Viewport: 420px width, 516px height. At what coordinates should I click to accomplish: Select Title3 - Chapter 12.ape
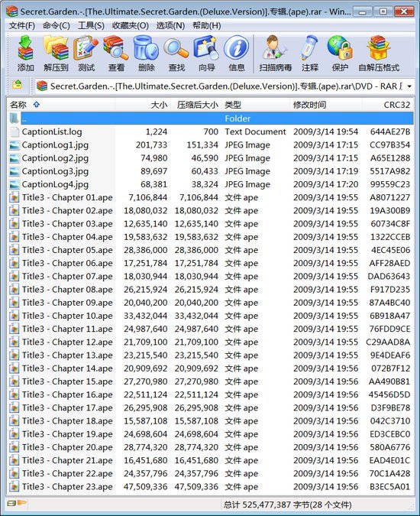[x=67, y=342]
